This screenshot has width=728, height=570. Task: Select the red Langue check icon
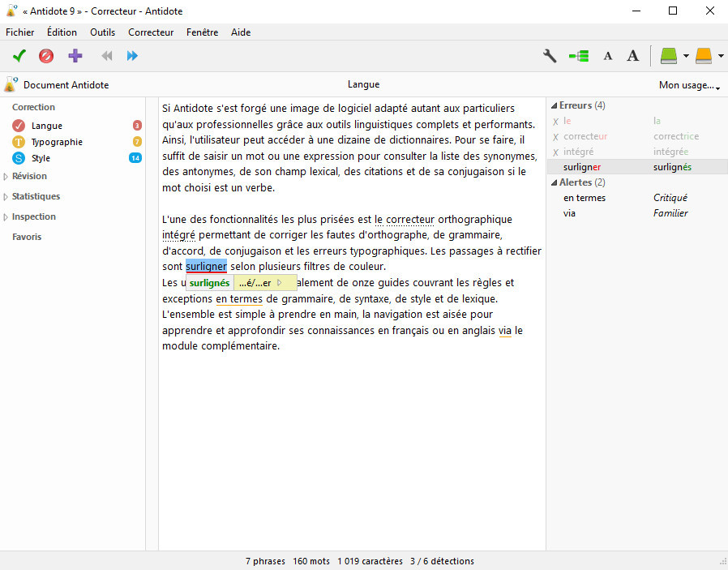point(19,126)
